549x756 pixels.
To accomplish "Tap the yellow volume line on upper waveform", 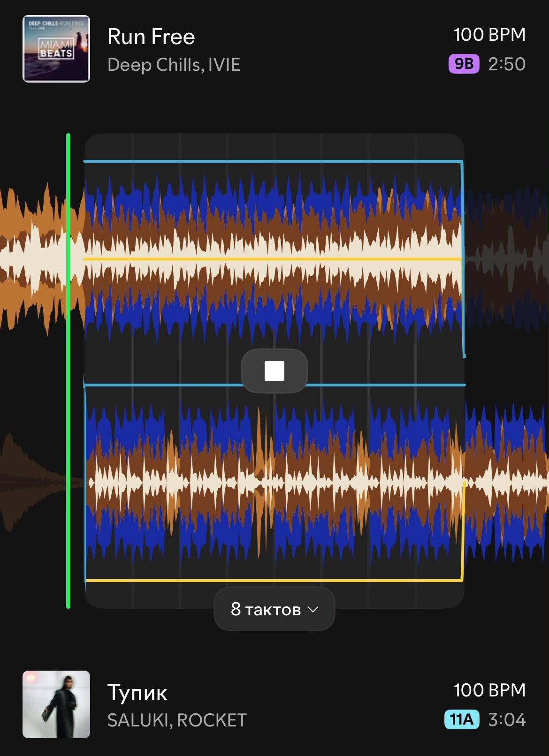I will [273, 259].
